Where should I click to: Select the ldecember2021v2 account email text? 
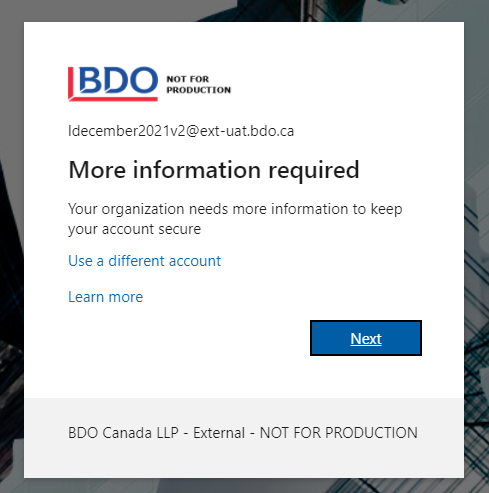pos(181,131)
